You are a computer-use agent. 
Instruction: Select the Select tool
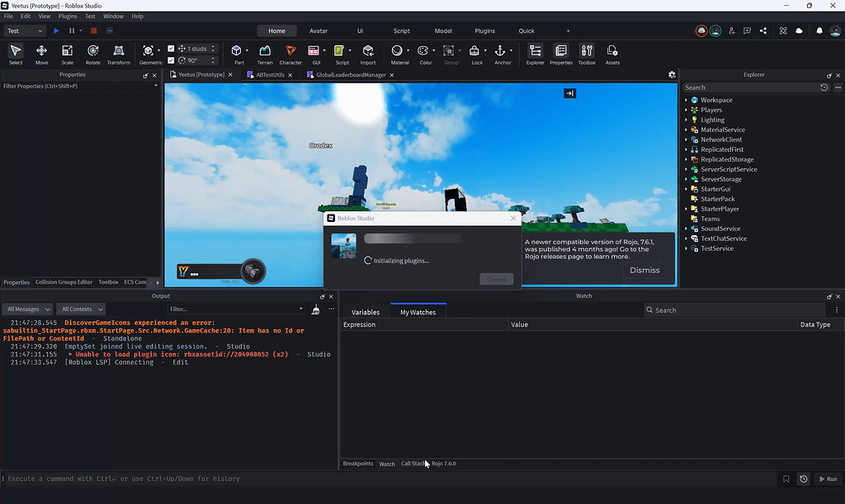[16, 54]
